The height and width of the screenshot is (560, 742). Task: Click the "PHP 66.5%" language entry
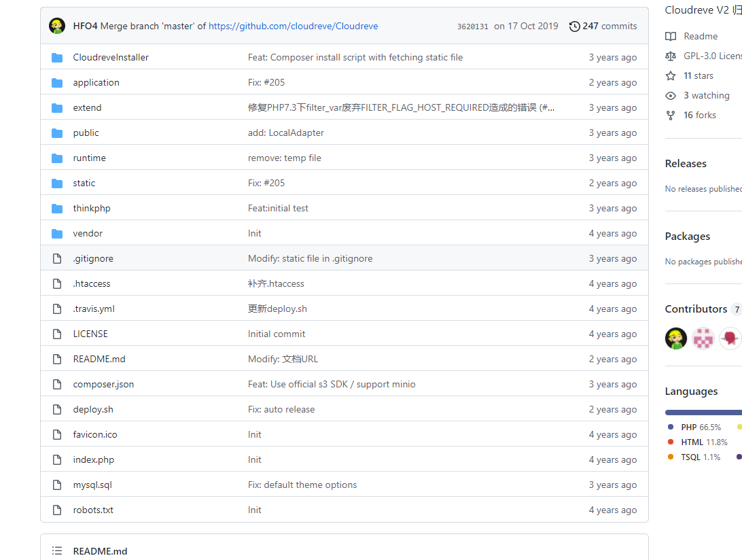pyautogui.click(x=700, y=427)
